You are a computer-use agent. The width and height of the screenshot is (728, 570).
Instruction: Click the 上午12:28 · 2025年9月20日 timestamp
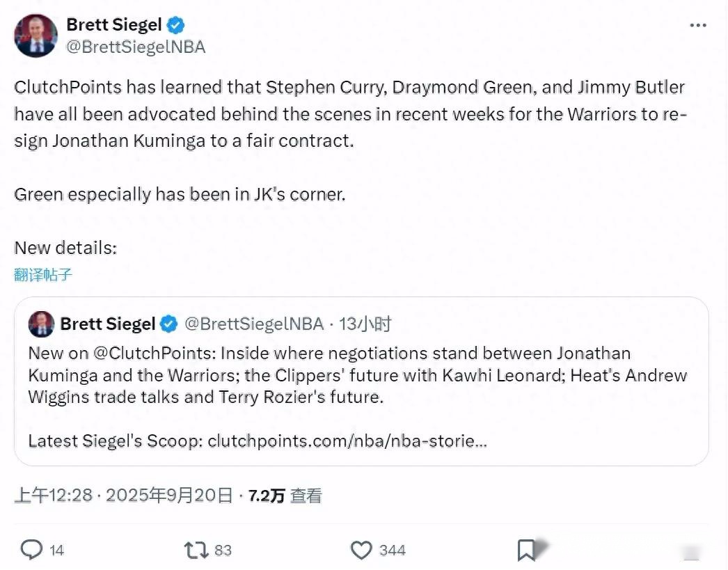[x=123, y=496]
